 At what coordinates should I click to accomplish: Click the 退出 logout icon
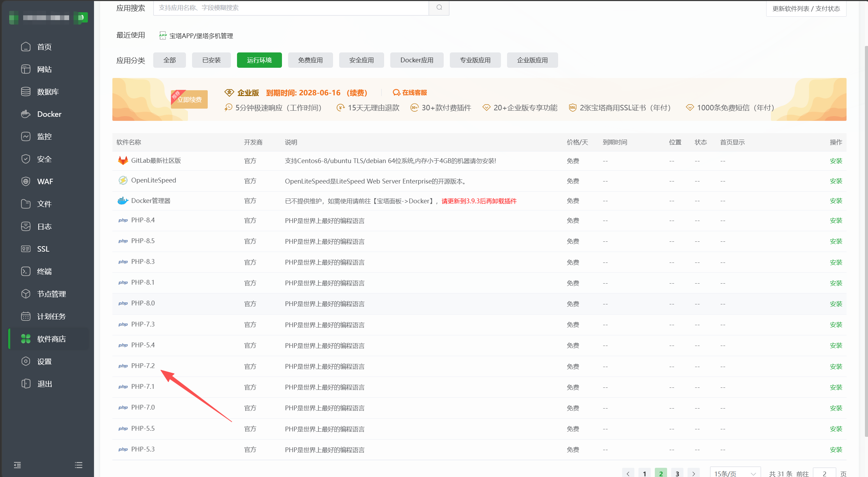(x=26, y=384)
